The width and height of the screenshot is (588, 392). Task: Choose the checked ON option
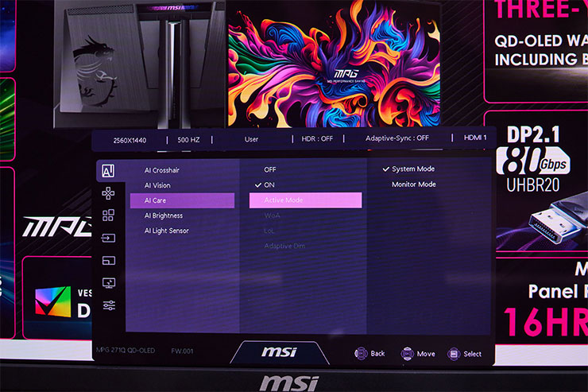(269, 184)
